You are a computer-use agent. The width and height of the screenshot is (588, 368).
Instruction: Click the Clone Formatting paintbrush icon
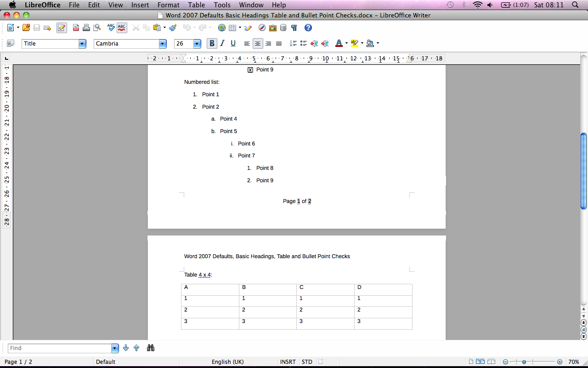tap(173, 28)
